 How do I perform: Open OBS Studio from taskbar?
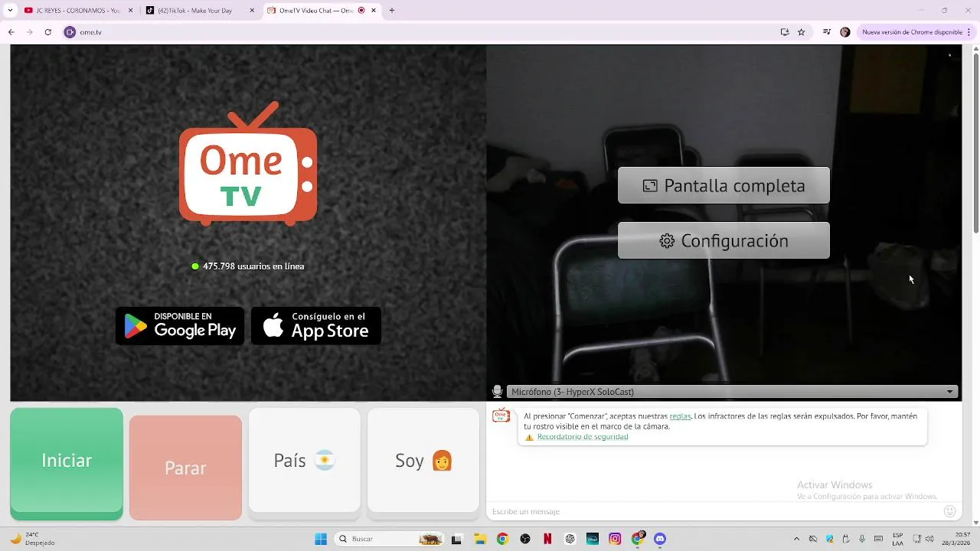524,539
